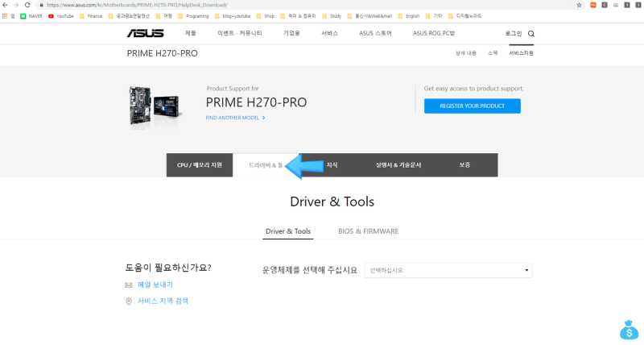Go to the 상세 내용 section
644x345 pixels.
466,53
